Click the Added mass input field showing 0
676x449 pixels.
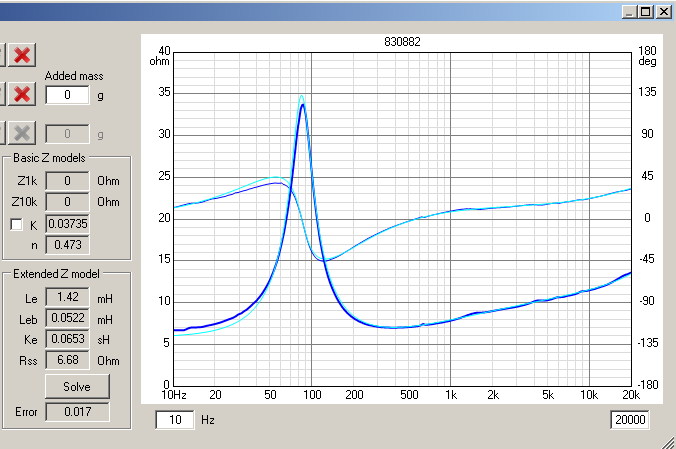click(67, 95)
